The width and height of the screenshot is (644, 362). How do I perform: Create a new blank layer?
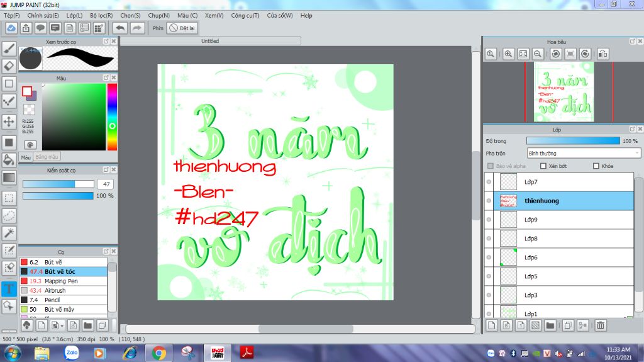coord(492,325)
